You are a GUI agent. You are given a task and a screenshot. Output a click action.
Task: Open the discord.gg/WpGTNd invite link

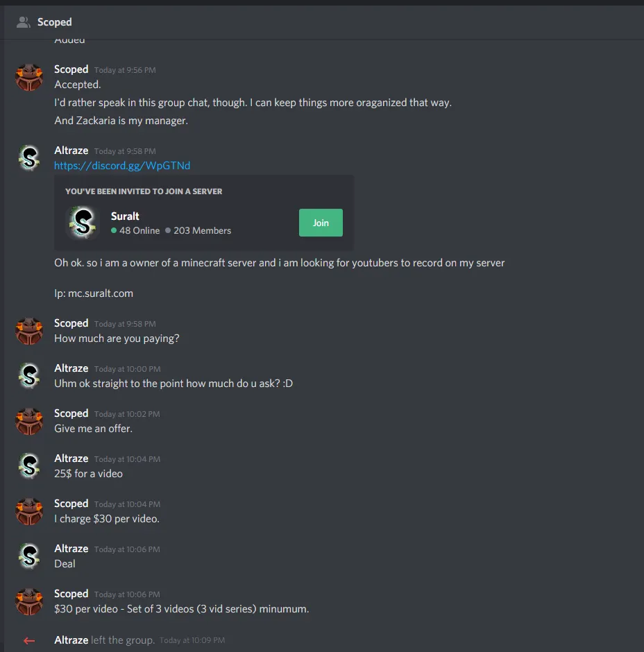click(x=122, y=166)
